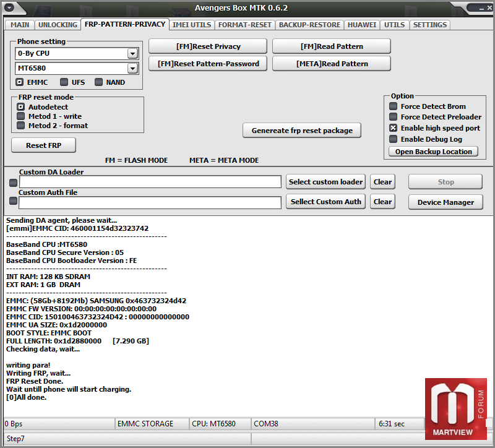This screenshot has width=495, height=448.
Task: Focus the Custom DA Loader path field
Action: click(x=150, y=182)
